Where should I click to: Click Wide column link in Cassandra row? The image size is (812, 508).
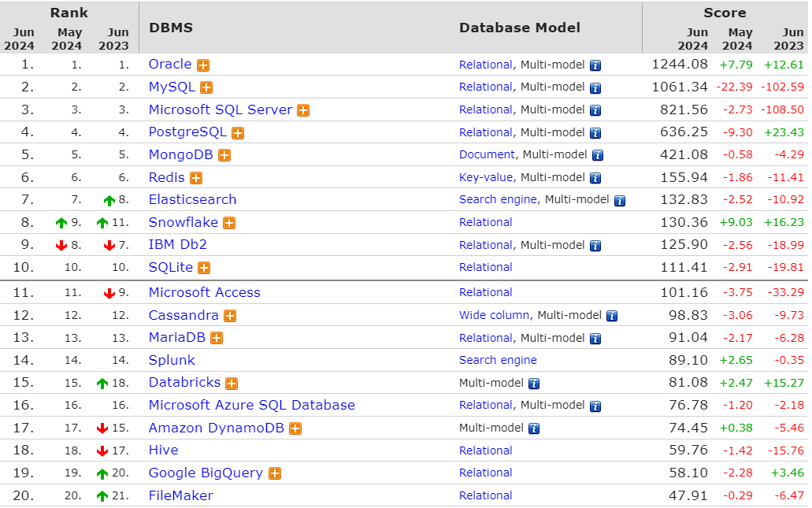(x=494, y=315)
